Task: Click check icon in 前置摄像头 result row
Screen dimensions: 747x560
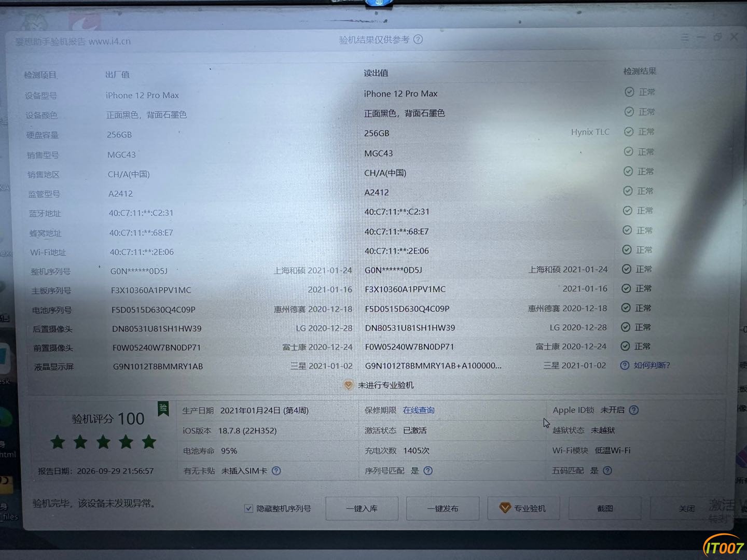Action: point(626,346)
